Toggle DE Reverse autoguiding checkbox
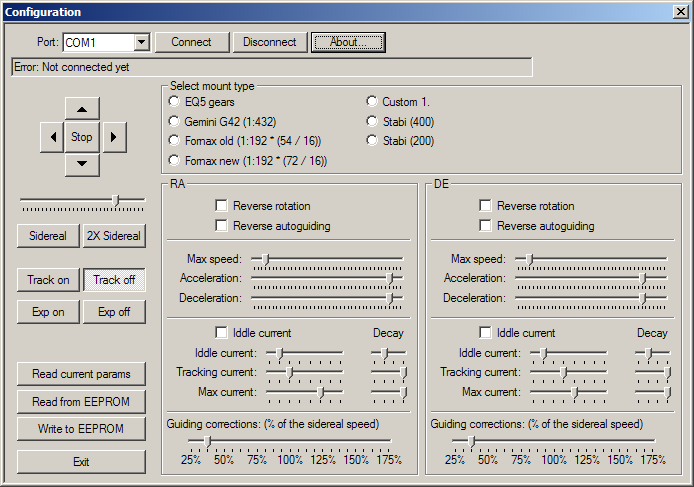The height and width of the screenshot is (487, 694). click(x=485, y=226)
